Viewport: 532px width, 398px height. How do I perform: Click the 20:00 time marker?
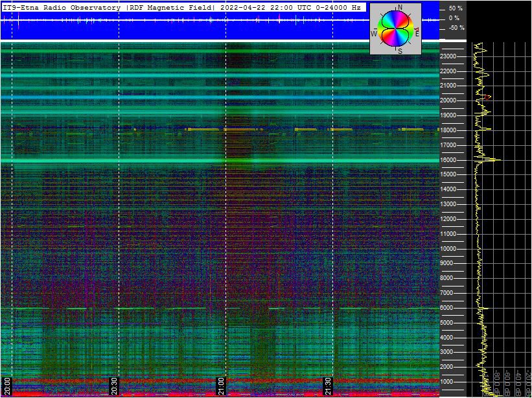pos(7,385)
